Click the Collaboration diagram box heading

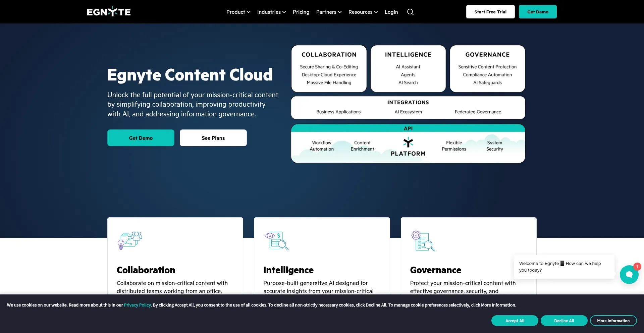tap(329, 55)
